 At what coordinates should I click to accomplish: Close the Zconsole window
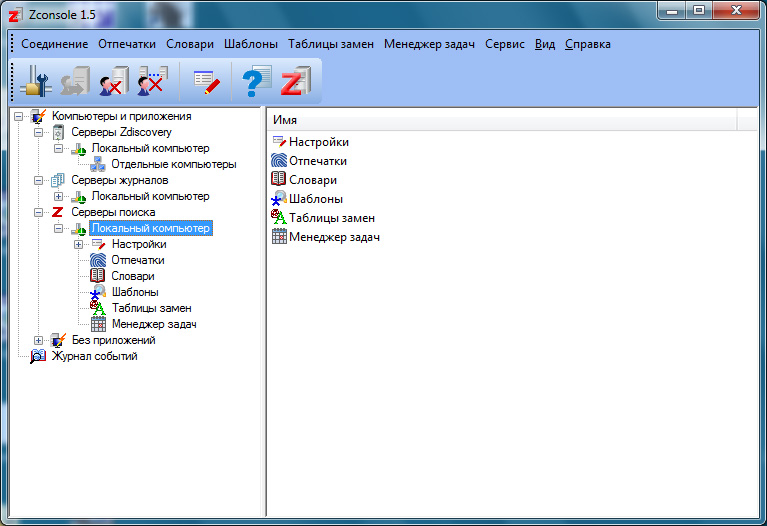(x=736, y=10)
